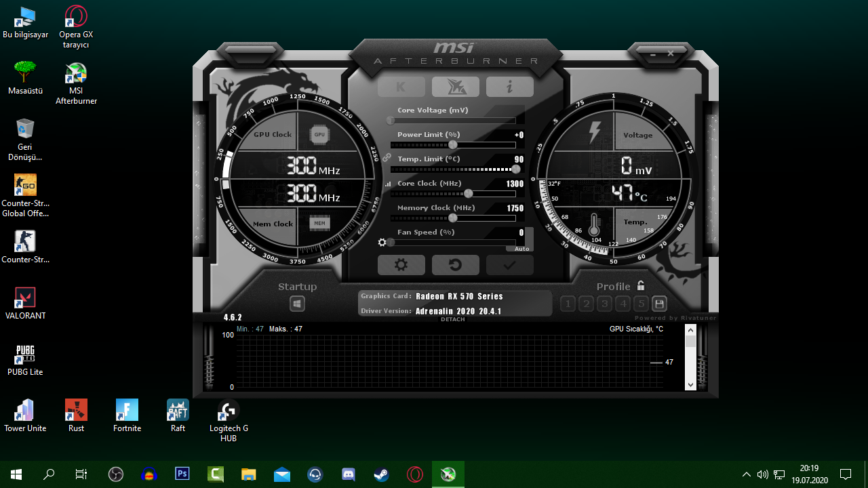The image size is (868, 488).
Task: Click the Core Clock slider handle
Action: coord(468,194)
